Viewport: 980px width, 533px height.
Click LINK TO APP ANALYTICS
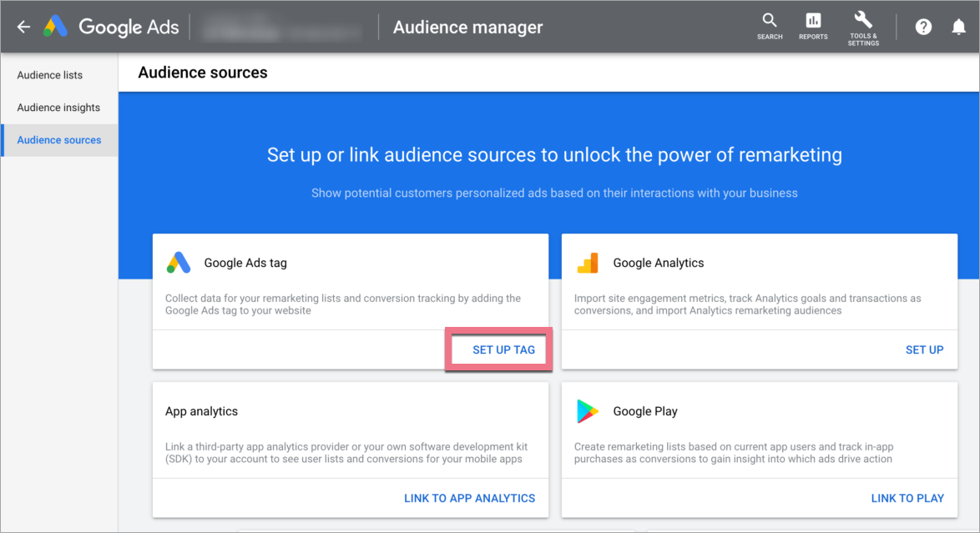coord(469,498)
